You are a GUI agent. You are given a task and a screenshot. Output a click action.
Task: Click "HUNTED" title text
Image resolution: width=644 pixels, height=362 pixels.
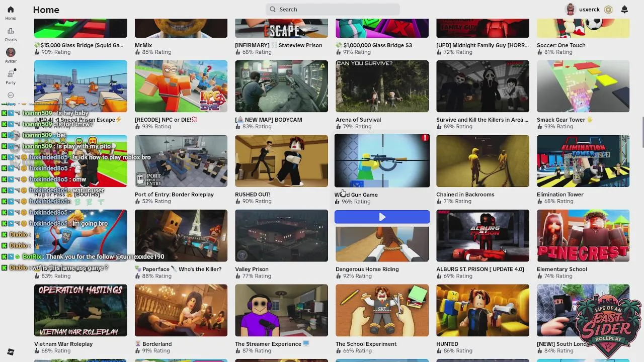pyautogui.click(x=447, y=344)
